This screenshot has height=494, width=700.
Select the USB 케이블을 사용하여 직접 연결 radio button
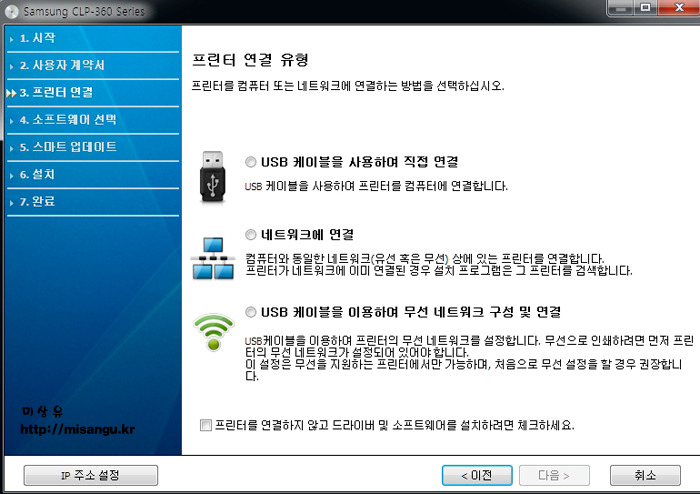(x=250, y=162)
